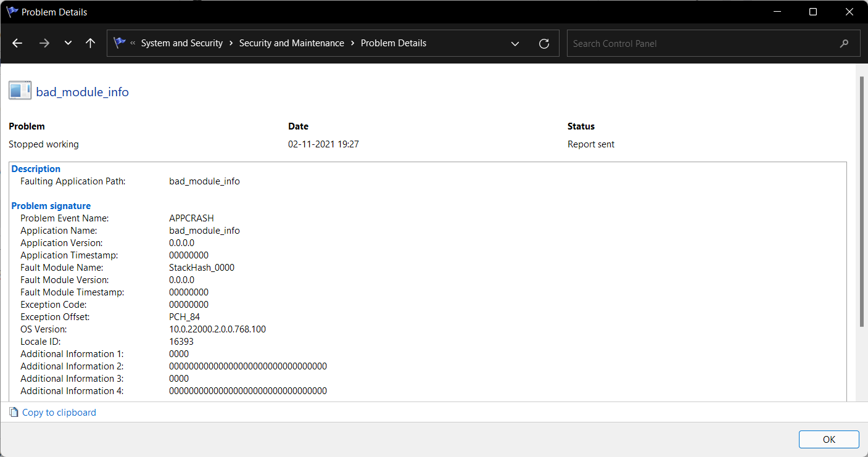Open the recent locations dropdown arrow

click(68, 43)
